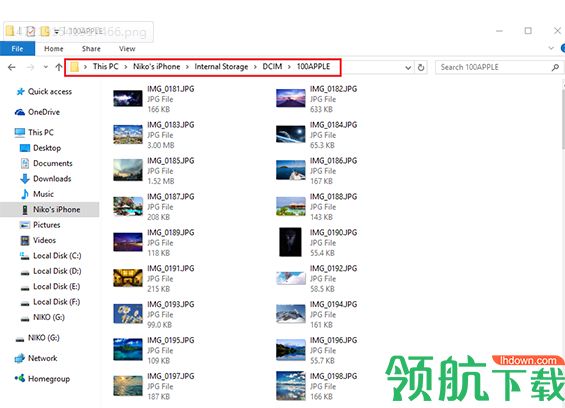Click the IMG_0195.JPG file name
This screenshot has width=565, height=408.
pos(170,340)
